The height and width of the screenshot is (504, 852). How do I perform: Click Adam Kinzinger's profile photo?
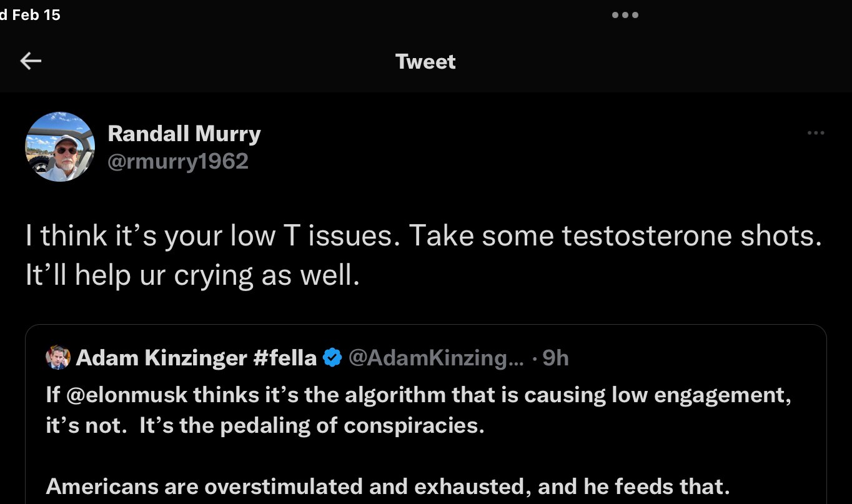tap(58, 357)
